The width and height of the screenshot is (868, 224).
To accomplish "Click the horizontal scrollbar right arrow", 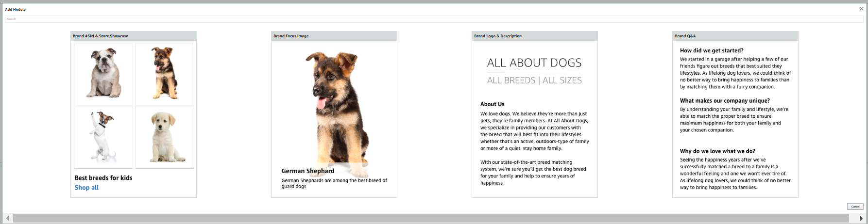I will (862, 218).
